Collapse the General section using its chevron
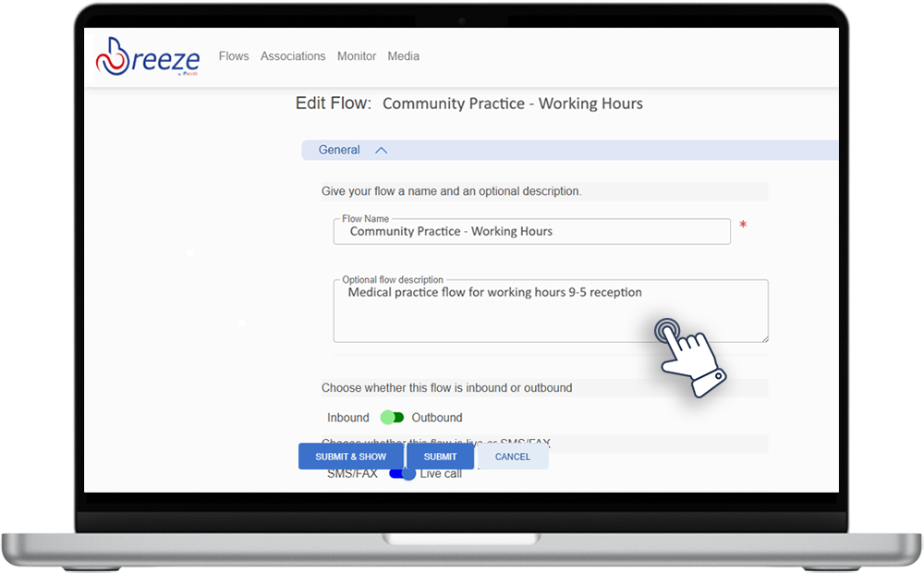 [x=381, y=151]
